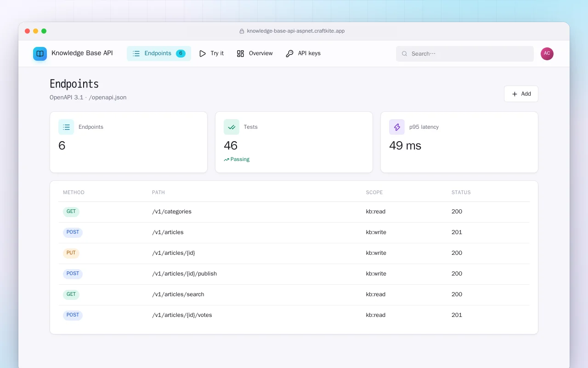The height and width of the screenshot is (368, 588).
Task: Select the /v1/articles/{id}/votes path
Action: (x=182, y=315)
